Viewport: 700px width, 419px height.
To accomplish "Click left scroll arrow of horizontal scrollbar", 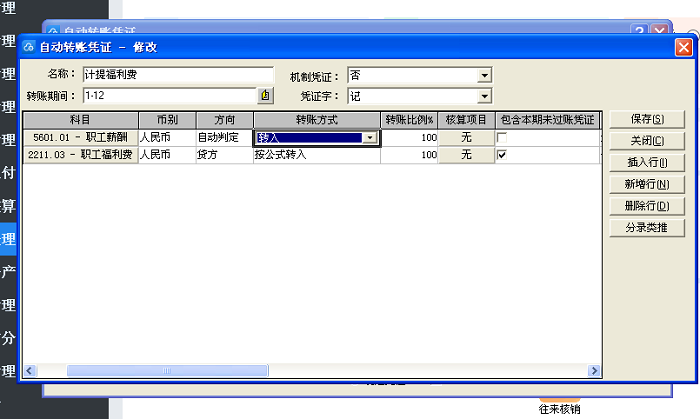I will (x=30, y=371).
